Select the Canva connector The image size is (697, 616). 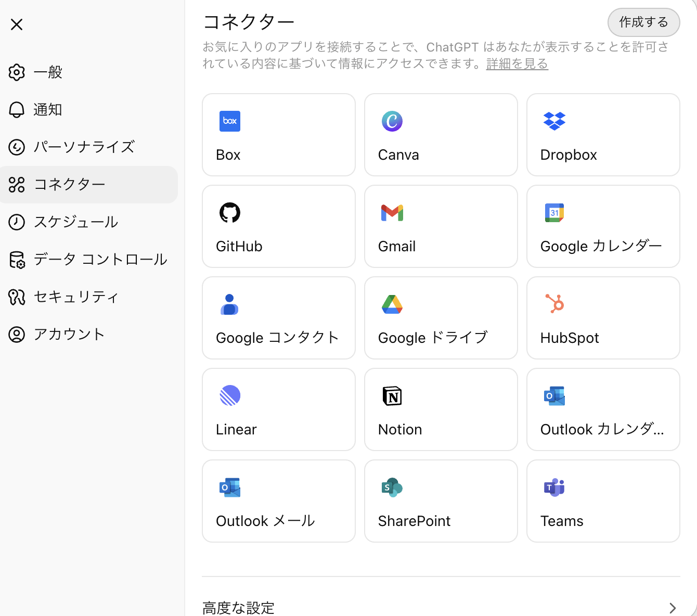[x=441, y=135]
